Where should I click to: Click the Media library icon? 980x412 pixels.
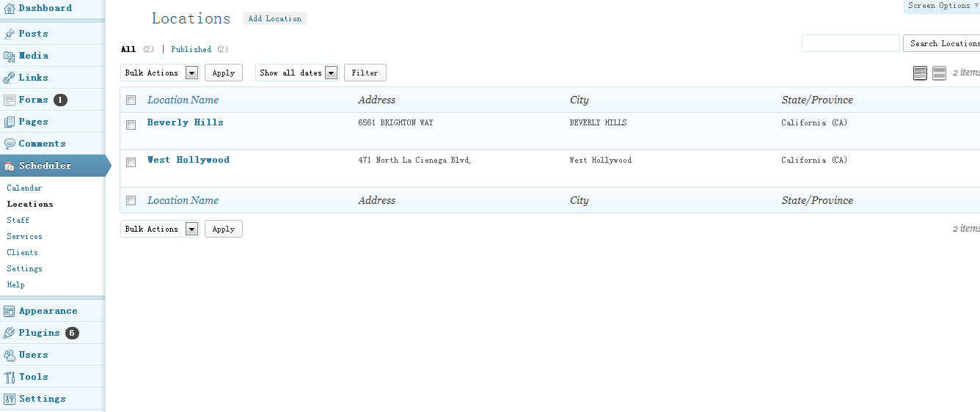[9, 56]
